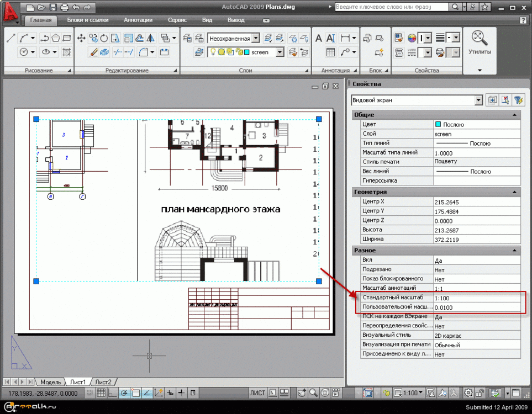Switch to the Аннотации ribbon tab

click(x=138, y=20)
